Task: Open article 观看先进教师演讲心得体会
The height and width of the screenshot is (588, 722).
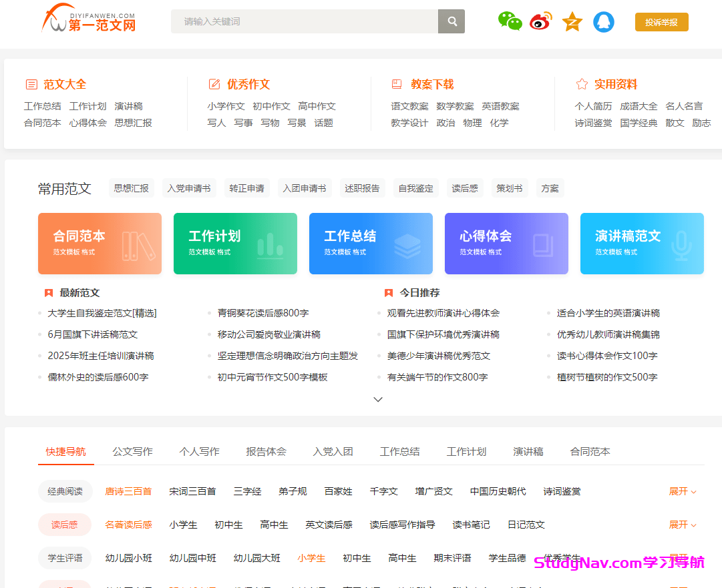Action: [x=443, y=313]
